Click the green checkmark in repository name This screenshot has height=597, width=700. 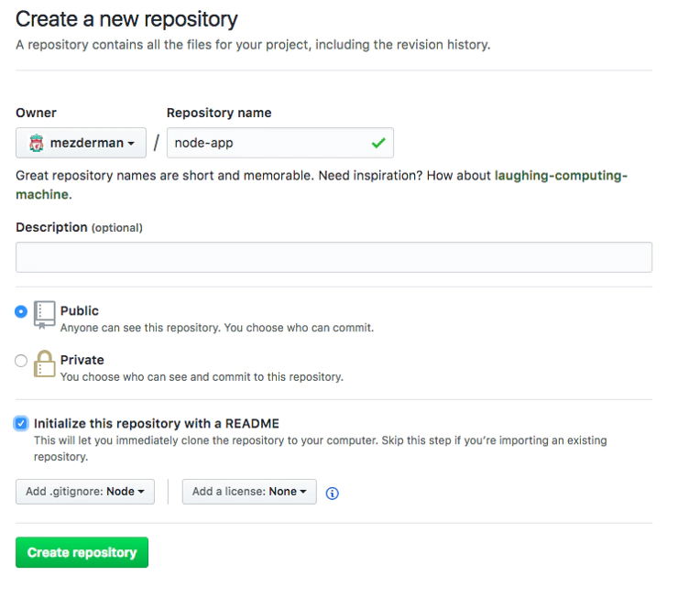[x=378, y=143]
